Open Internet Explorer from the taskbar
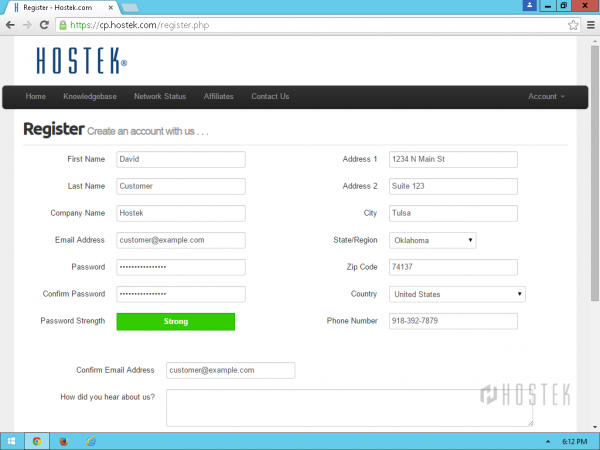Image resolution: width=600 pixels, height=450 pixels. click(90, 441)
